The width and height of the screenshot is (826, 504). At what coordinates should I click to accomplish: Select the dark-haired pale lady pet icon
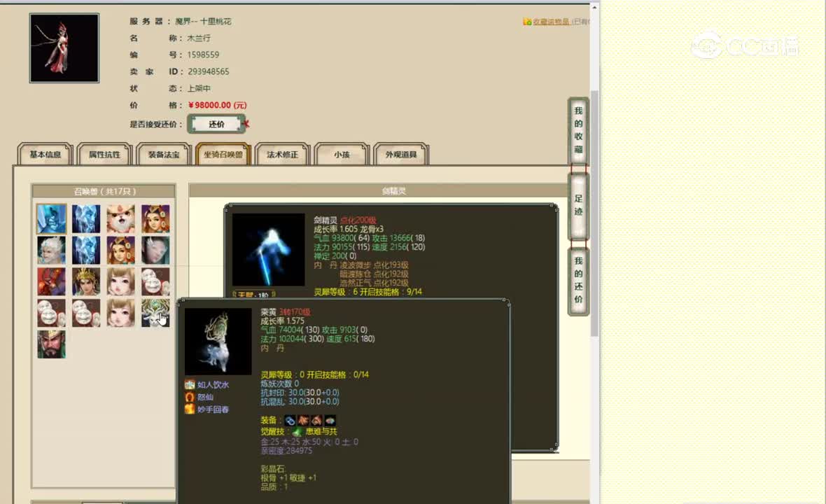point(155,250)
